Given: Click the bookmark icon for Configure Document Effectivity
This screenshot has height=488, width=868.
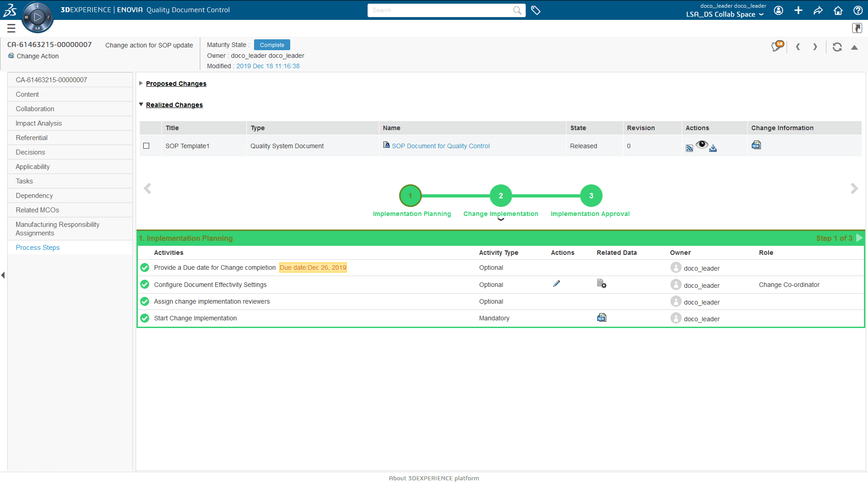Looking at the screenshot, I should tap(602, 284).
